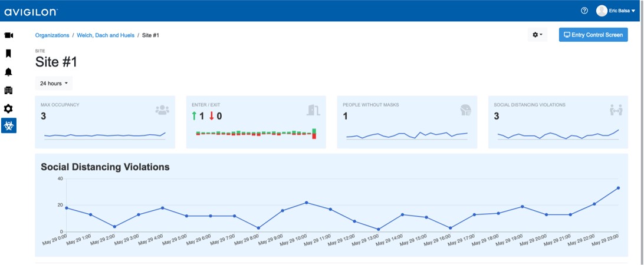Screen dimensions: 644x265
Task: Select the People Without Masks card
Action: (x=407, y=122)
